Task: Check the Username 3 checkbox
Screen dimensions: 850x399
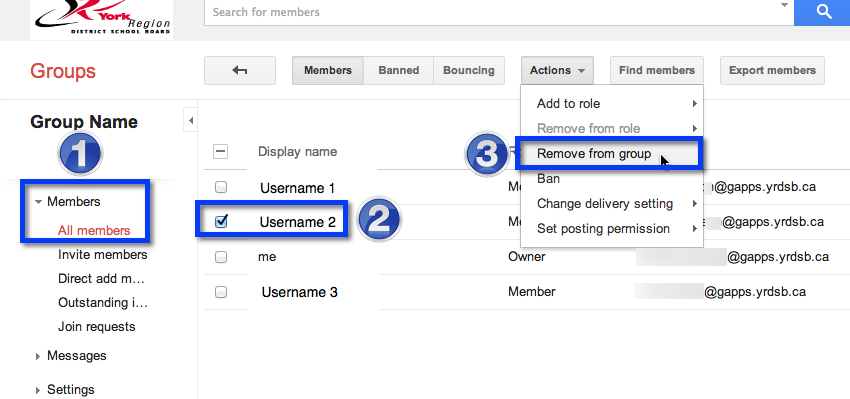Action: click(x=221, y=292)
